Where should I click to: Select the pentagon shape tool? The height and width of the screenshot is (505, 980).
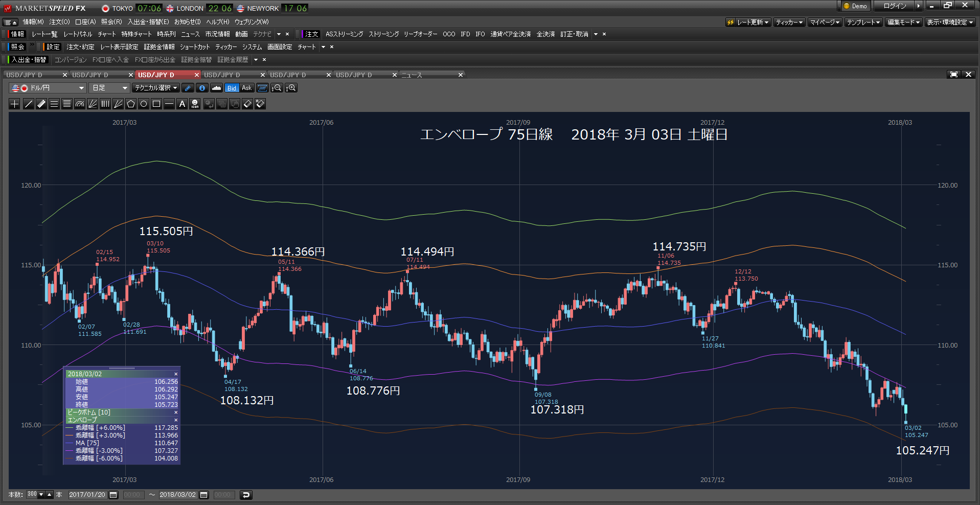point(131,104)
